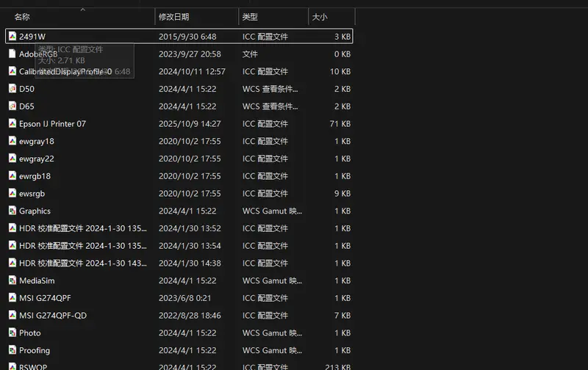Click icon of HDR profile dated 14:38
Viewport: 588px width, 370px height.
(12, 263)
